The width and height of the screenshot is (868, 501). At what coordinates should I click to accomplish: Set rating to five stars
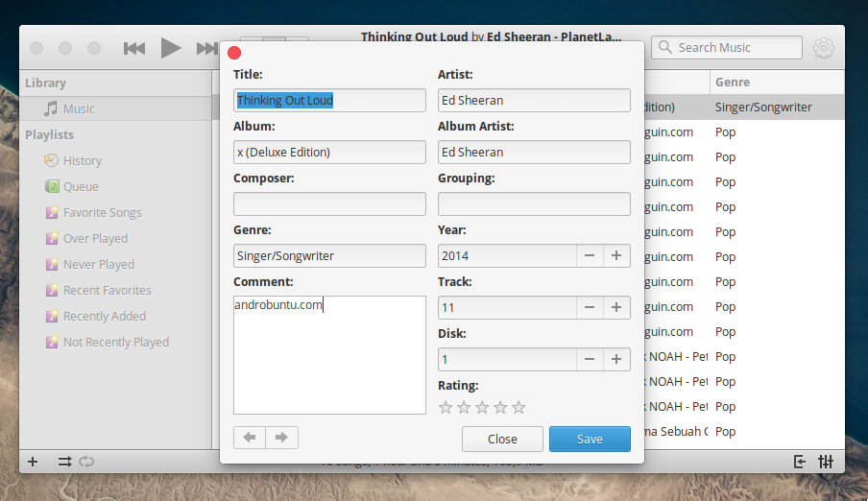tap(518, 408)
